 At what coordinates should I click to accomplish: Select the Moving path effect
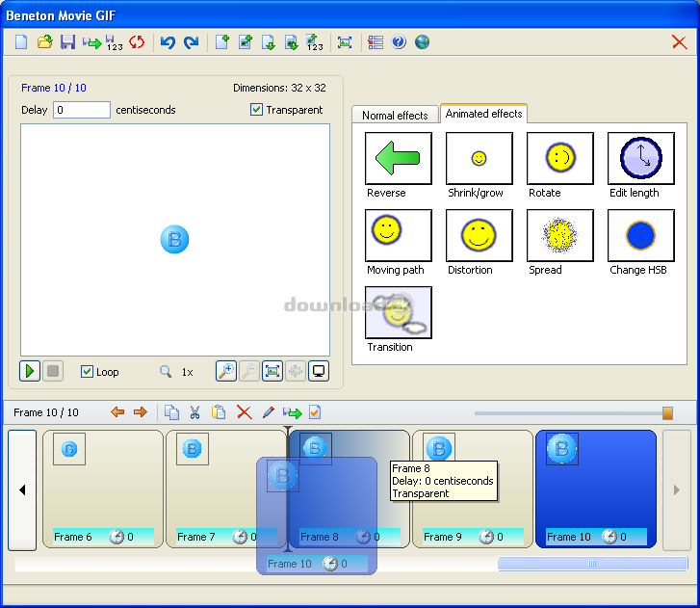click(399, 235)
